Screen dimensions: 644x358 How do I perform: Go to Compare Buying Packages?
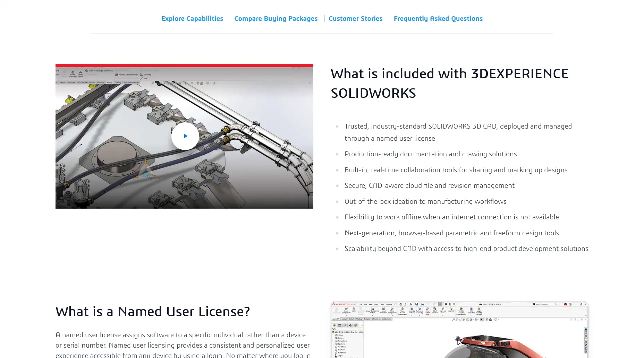(x=276, y=18)
